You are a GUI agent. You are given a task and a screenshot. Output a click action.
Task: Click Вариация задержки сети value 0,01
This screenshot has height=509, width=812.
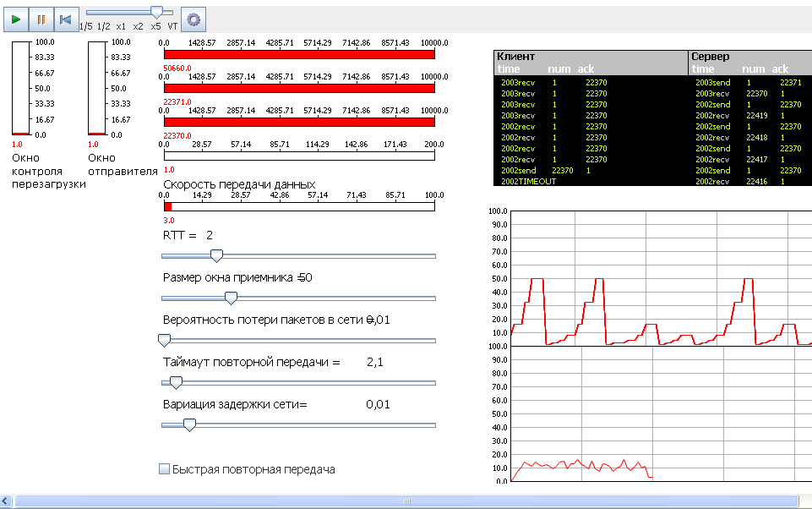[378, 404]
